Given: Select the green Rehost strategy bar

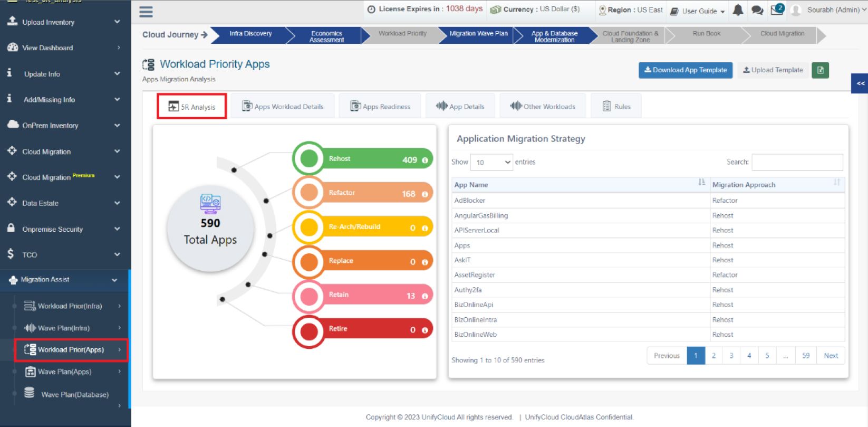Looking at the screenshot, I should coord(363,159).
